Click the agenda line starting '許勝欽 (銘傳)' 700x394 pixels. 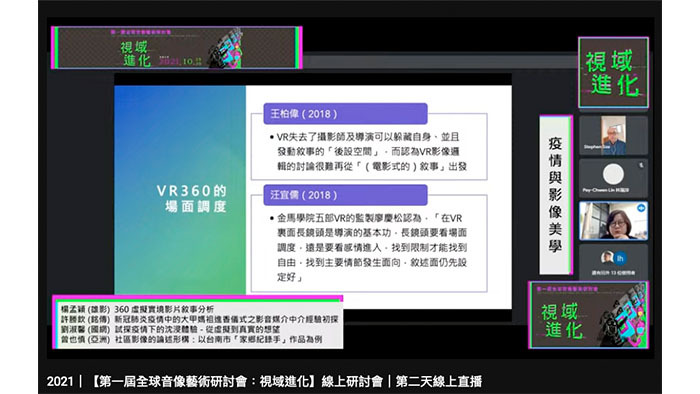click(200, 319)
